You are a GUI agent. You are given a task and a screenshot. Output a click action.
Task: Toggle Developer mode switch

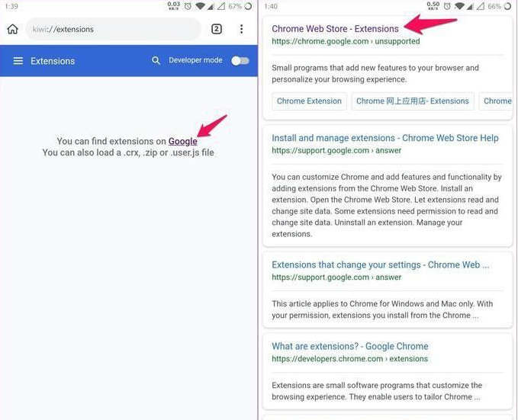click(x=240, y=61)
